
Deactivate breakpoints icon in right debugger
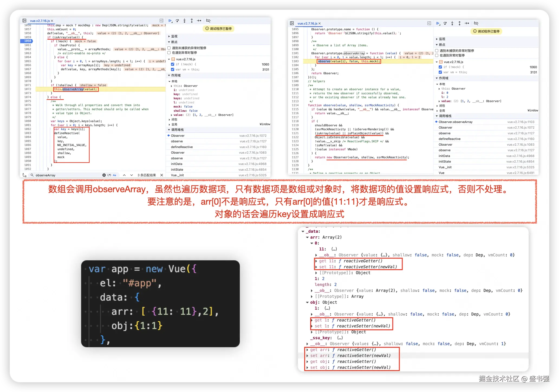click(476, 23)
